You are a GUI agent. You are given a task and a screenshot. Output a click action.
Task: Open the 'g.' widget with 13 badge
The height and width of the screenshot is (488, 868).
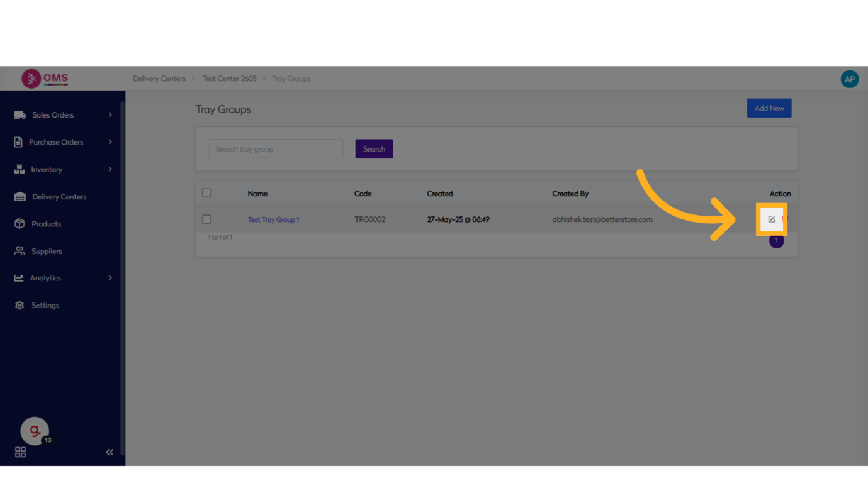click(x=35, y=431)
